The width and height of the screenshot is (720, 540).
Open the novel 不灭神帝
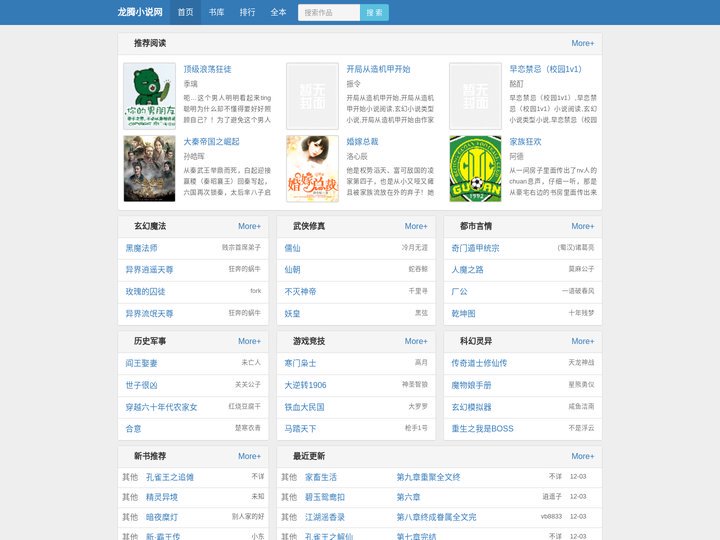(300, 292)
